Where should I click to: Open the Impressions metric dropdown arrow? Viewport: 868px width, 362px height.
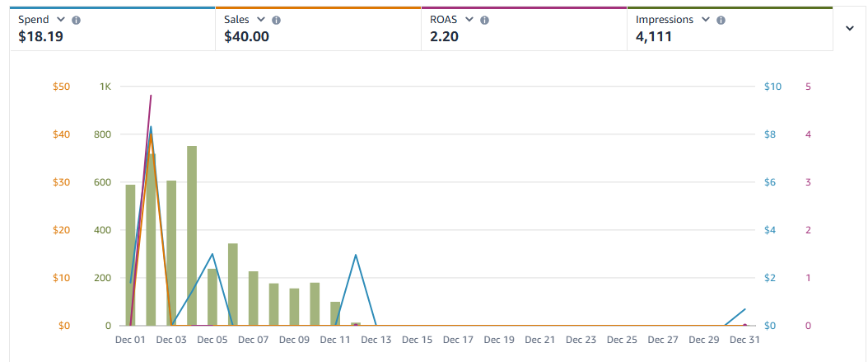point(705,20)
